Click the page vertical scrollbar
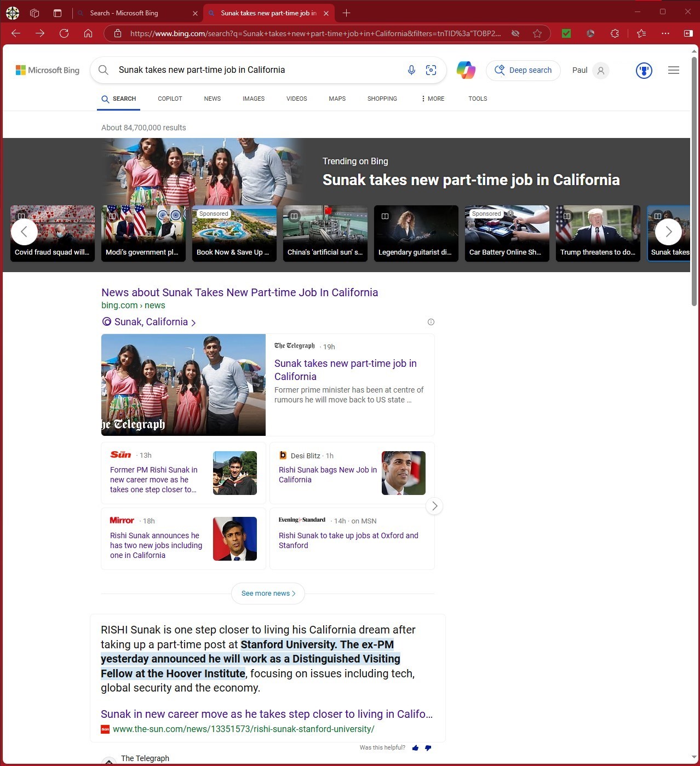This screenshot has height=766, width=700. click(x=694, y=181)
